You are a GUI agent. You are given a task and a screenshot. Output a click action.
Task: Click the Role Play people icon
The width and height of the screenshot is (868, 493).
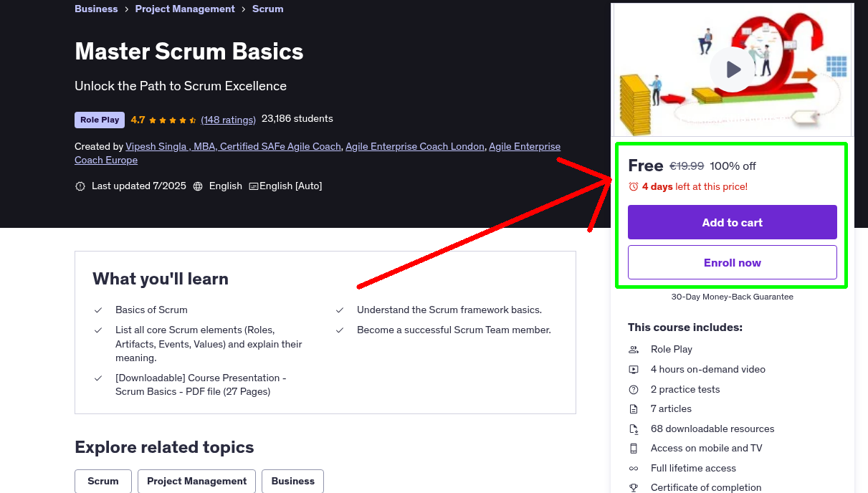point(634,350)
